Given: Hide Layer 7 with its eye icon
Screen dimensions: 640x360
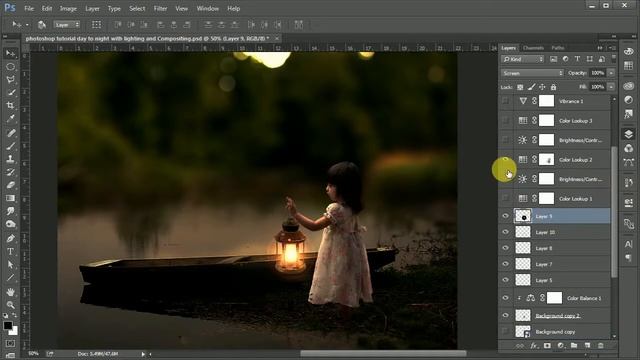Looking at the screenshot, I should tap(505, 264).
